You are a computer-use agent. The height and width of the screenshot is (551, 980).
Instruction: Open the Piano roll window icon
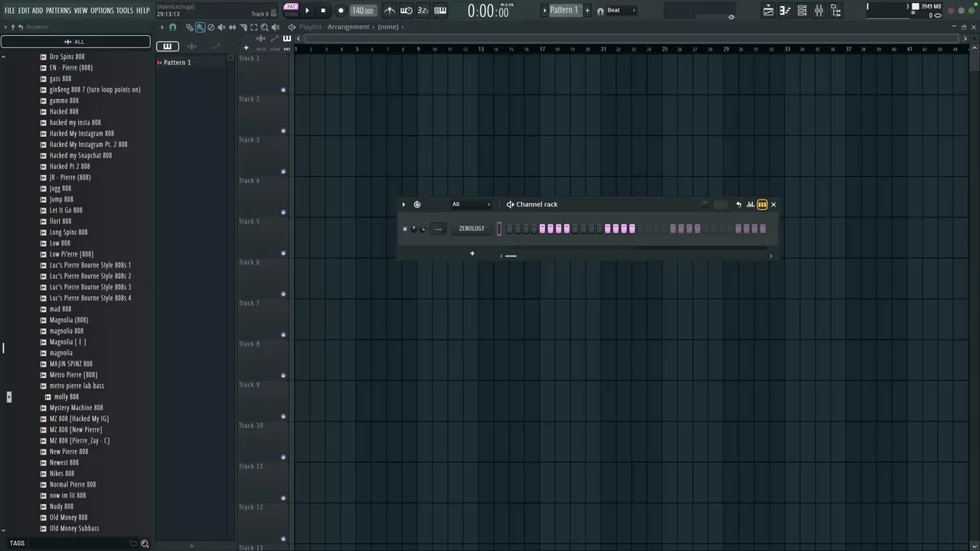(785, 11)
